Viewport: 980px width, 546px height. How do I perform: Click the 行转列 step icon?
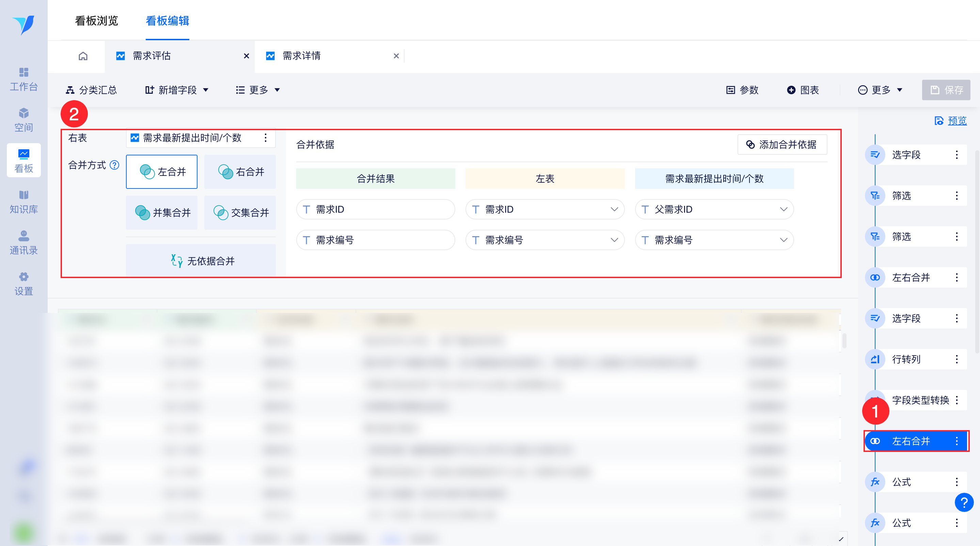(x=875, y=359)
